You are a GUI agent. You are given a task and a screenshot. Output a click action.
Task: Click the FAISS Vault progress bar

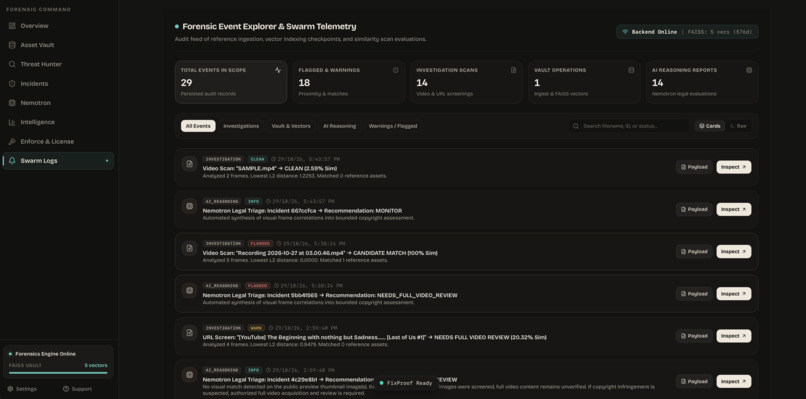[x=58, y=373]
